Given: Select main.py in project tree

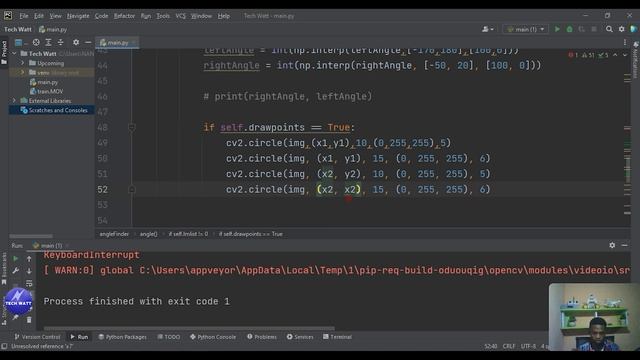Looking at the screenshot, I should (44, 82).
